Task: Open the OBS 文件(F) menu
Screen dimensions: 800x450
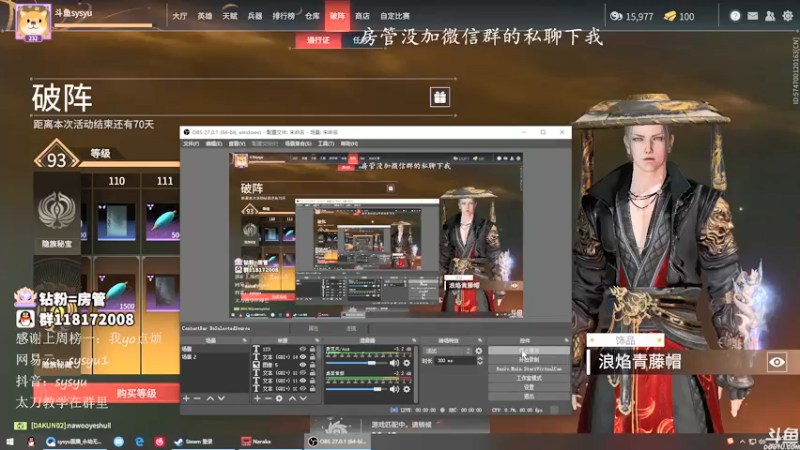Action: pos(191,144)
